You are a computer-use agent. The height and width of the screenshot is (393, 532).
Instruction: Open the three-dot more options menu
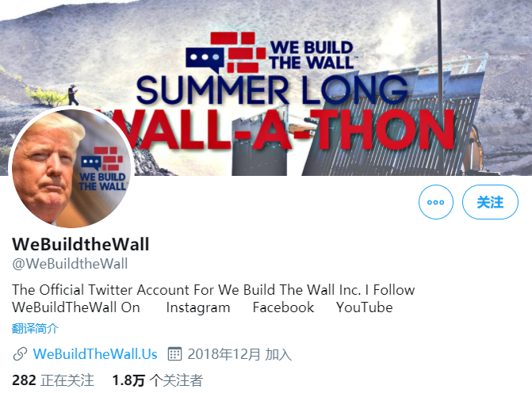pyautogui.click(x=435, y=202)
